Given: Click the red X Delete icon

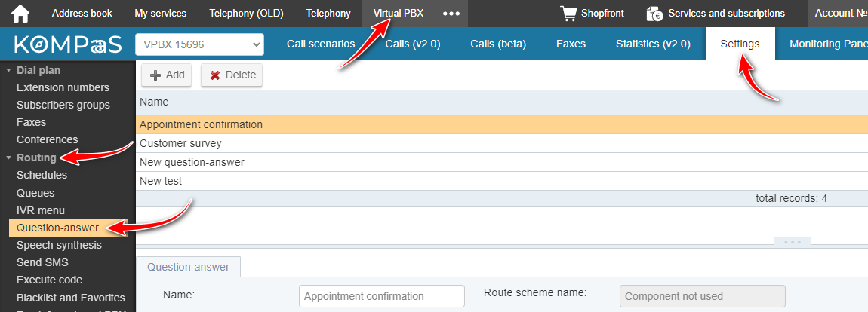Looking at the screenshot, I should click(215, 75).
